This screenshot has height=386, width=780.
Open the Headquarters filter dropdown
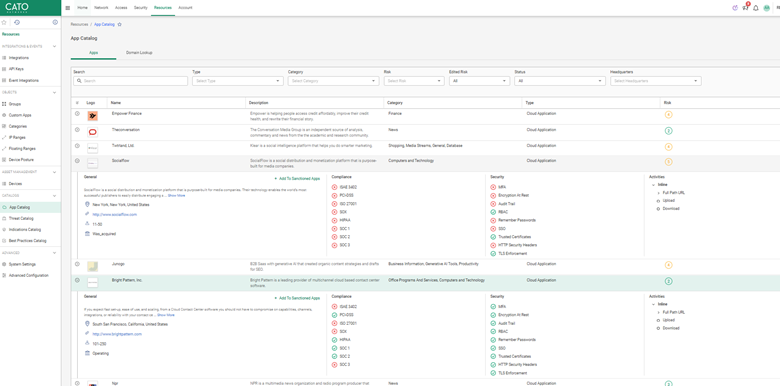tap(656, 81)
